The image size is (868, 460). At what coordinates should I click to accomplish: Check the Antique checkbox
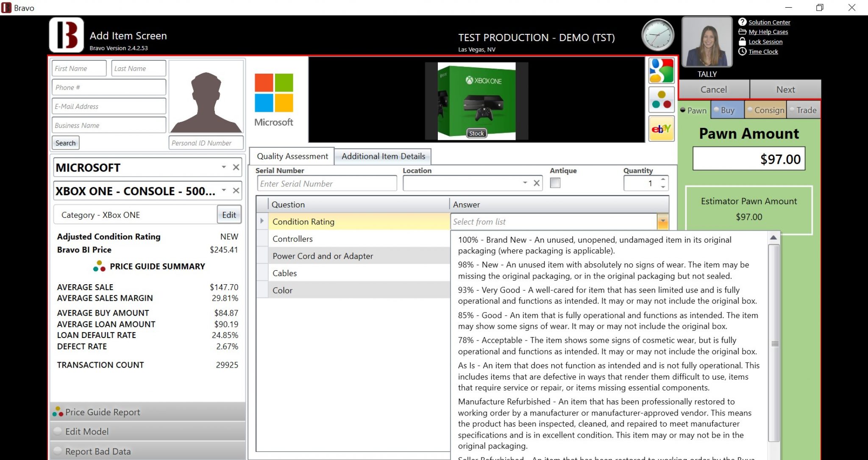[554, 183]
